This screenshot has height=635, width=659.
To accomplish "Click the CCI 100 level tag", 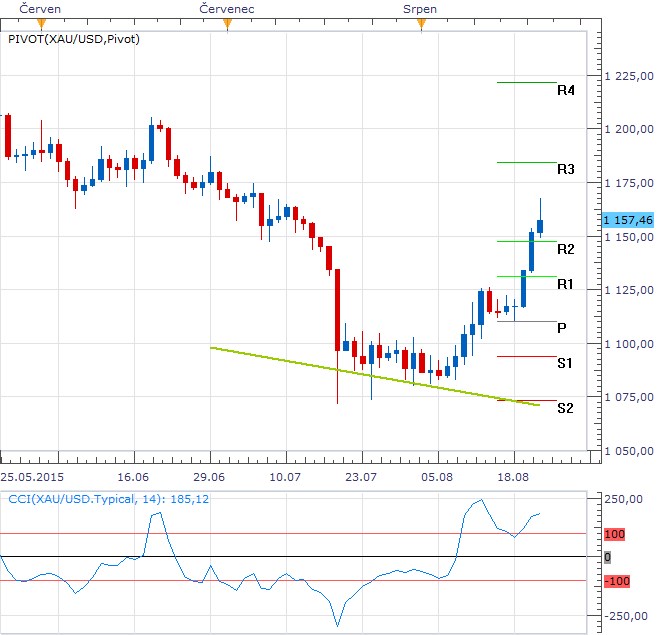I will (614, 534).
